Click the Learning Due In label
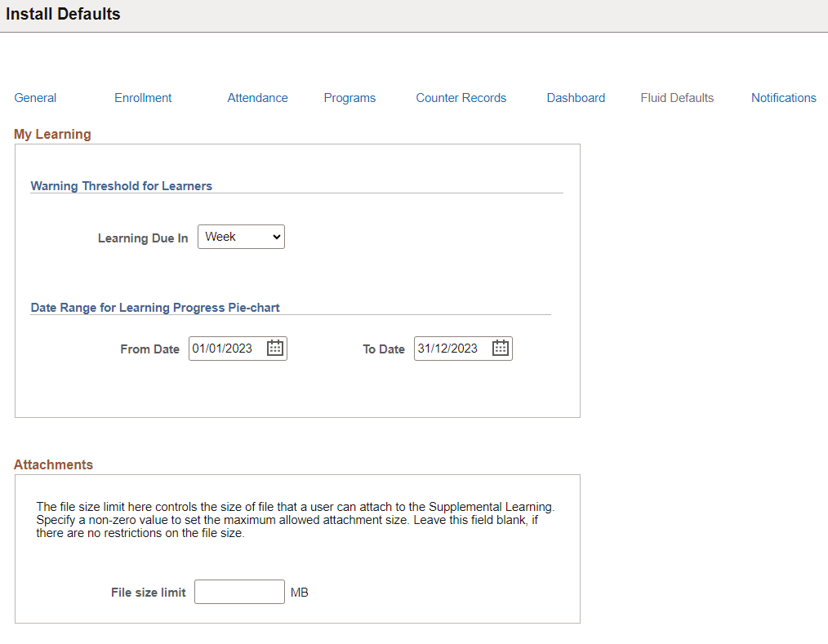Image resolution: width=828 pixels, height=644 pixels. [143, 238]
